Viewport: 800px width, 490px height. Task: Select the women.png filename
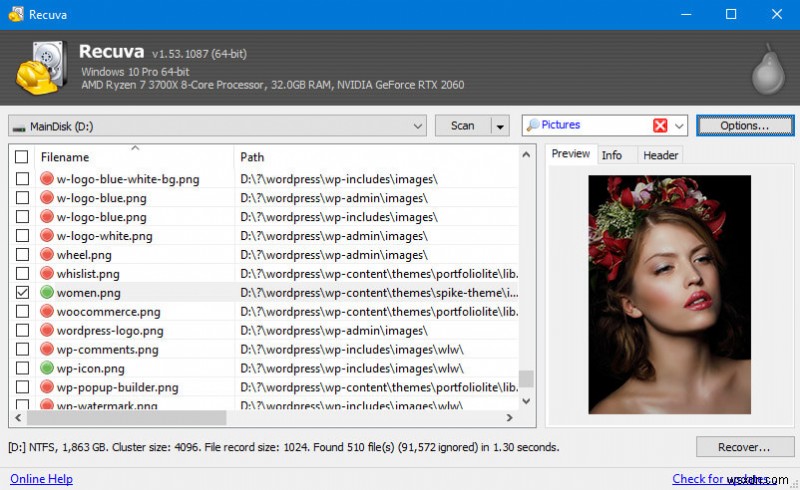coord(89,292)
